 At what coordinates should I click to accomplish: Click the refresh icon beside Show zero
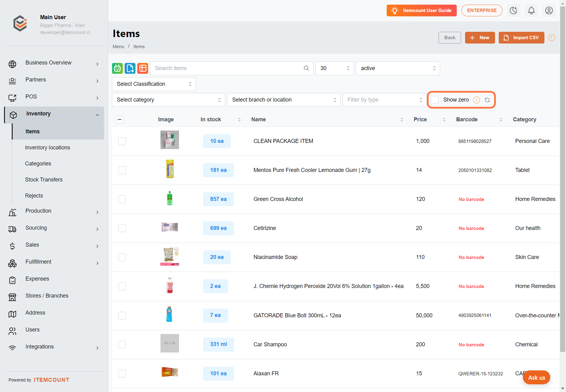tap(487, 100)
